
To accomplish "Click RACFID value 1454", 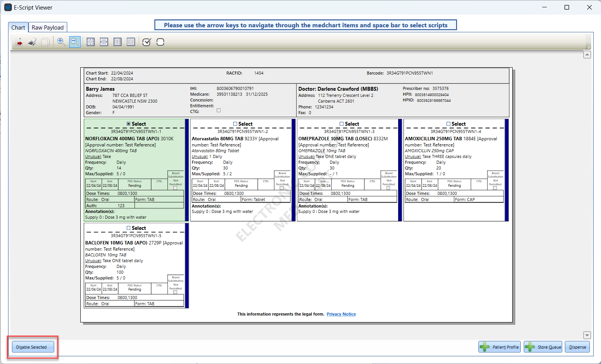I will (x=259, y=73).
